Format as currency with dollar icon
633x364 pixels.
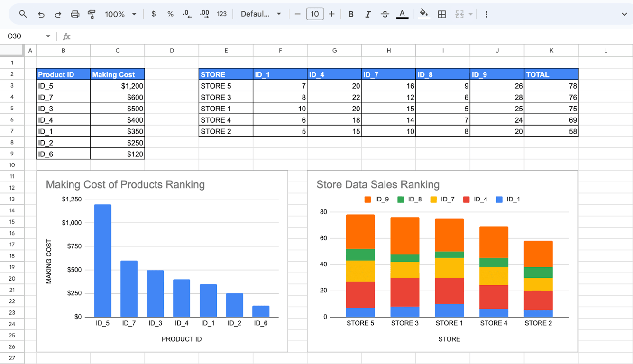153,14
